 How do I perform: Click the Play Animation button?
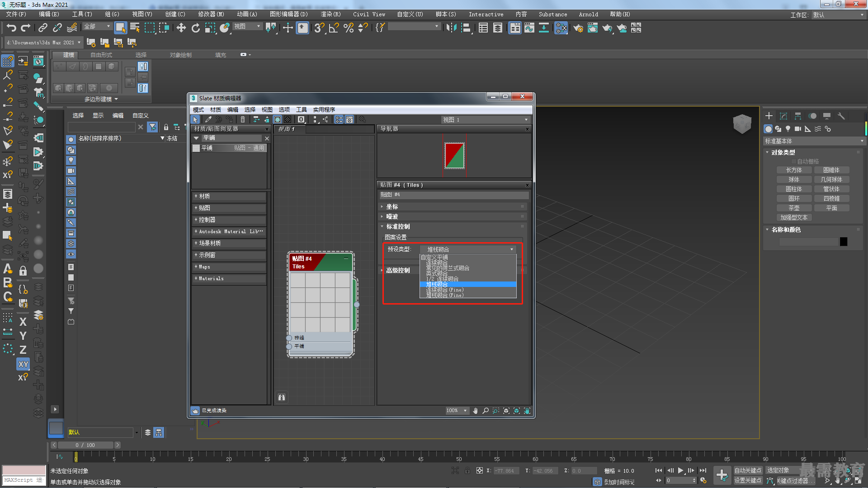tap(680, 470)
